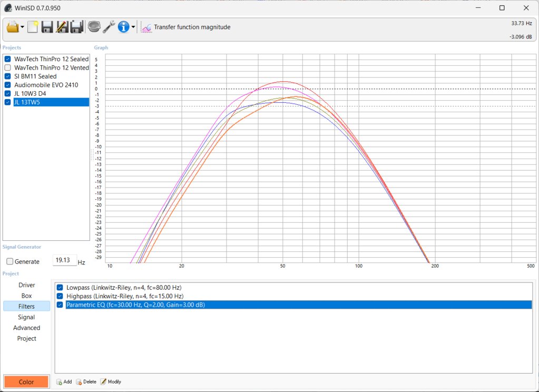Open the Transfer function magnitude graph selector
Image resolution: width=539 pixels, height=392 pixels.
tap(192, 27)
